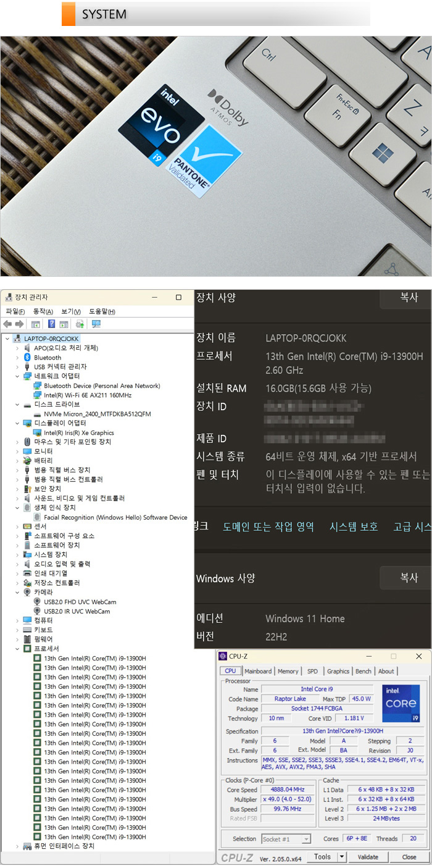Click the network adapter icon beside 네트워크 어댑터

coord(27,376)
